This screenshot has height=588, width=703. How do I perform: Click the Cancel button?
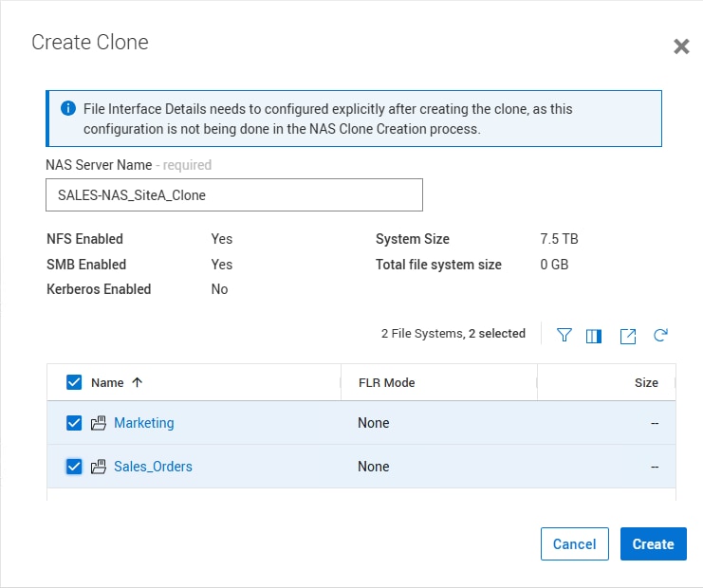click(574, 543)
